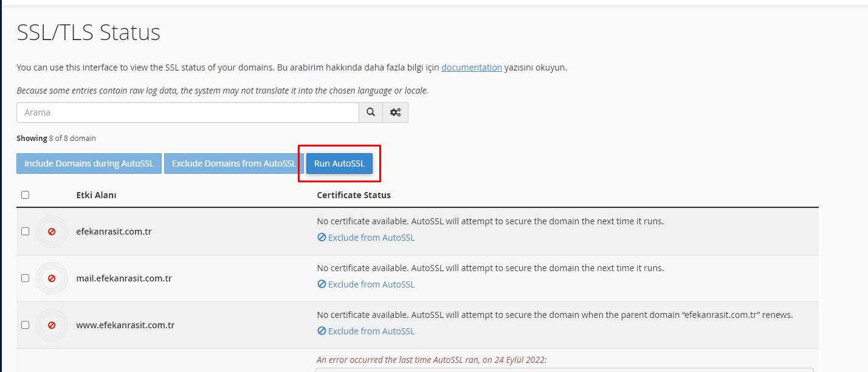Click the Run AutoSSL button
This screenshot has width=868, height=372.
[339, 163]
